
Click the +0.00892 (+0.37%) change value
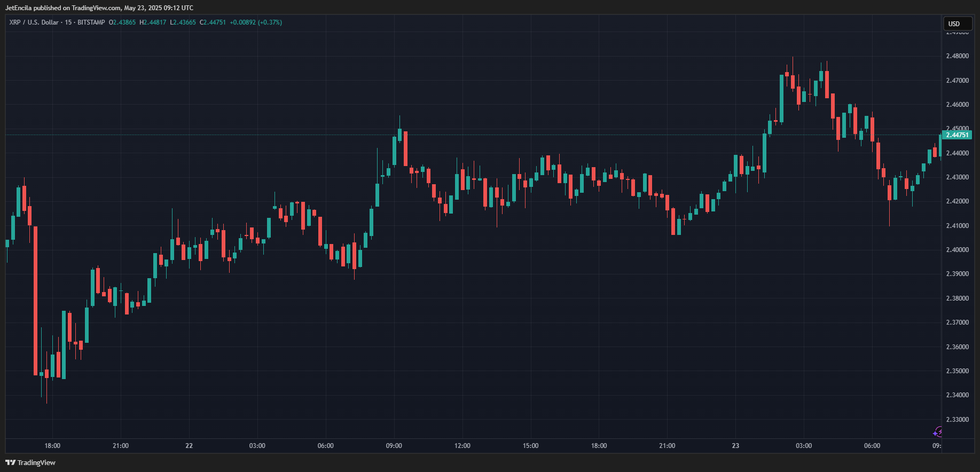(256, 22)
